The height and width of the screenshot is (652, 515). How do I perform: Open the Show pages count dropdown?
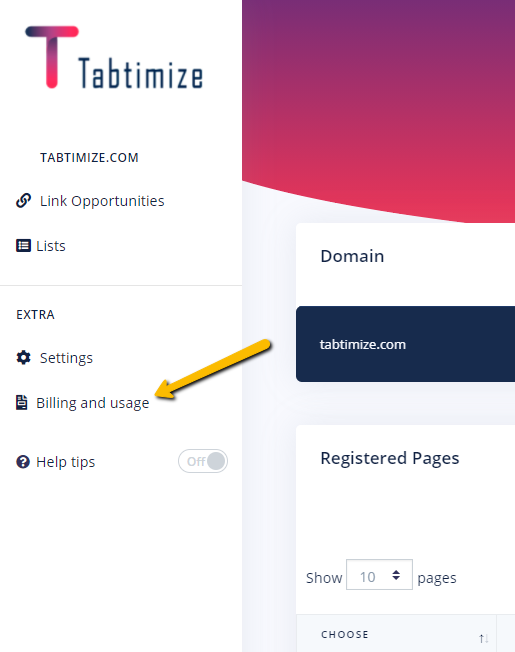379,575
